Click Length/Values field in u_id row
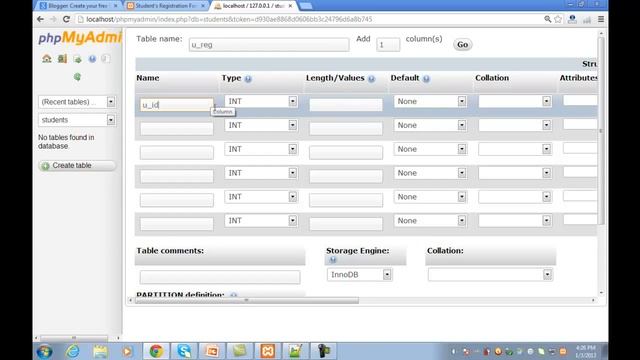 346,105
